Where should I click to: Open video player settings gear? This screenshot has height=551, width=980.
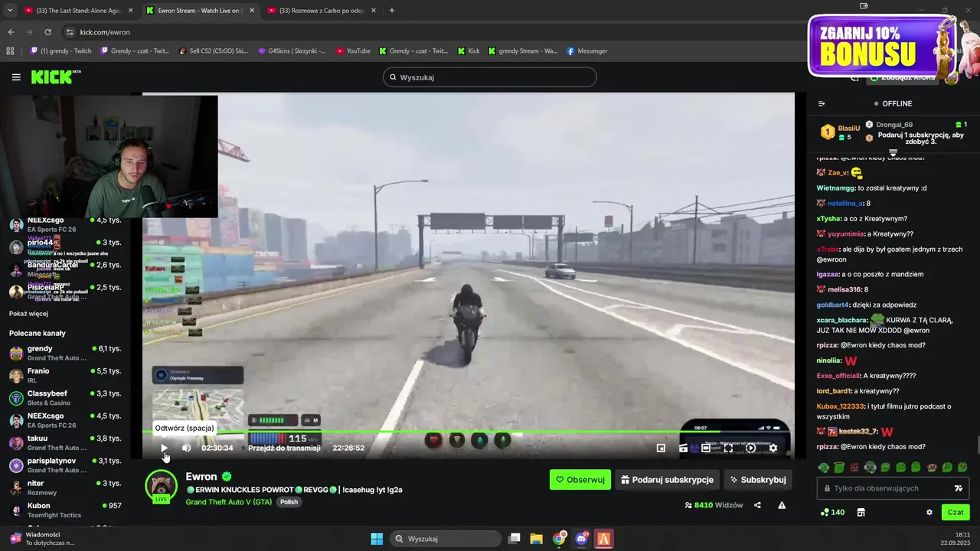[773, 448]
